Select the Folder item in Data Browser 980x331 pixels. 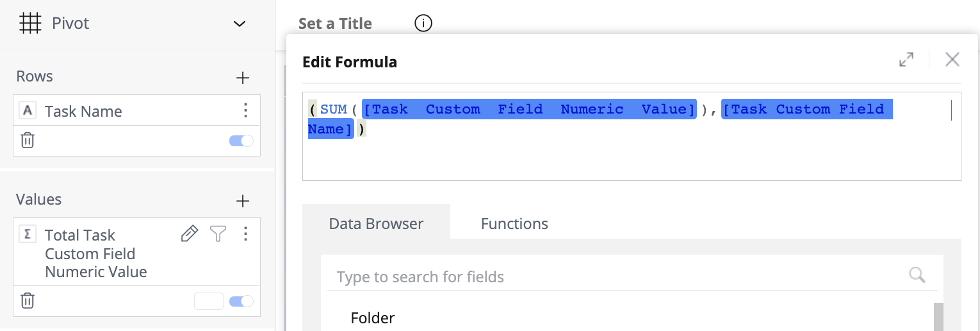[373, 318]
